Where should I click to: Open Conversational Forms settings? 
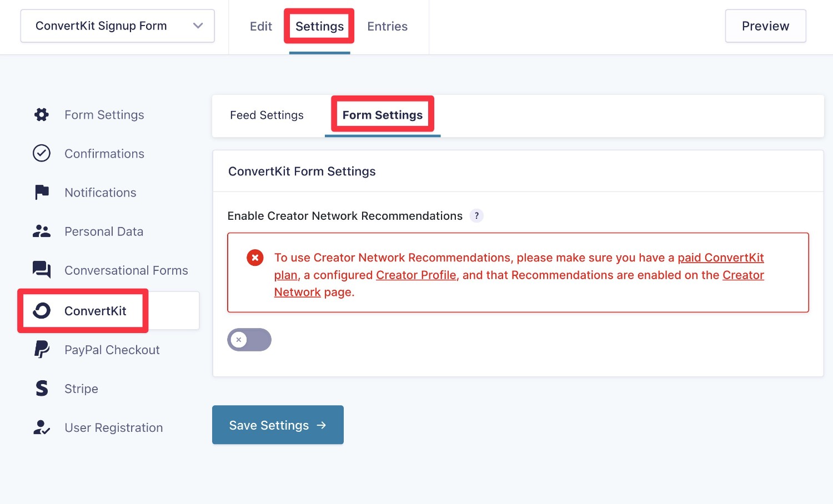(x=126, y=270)
